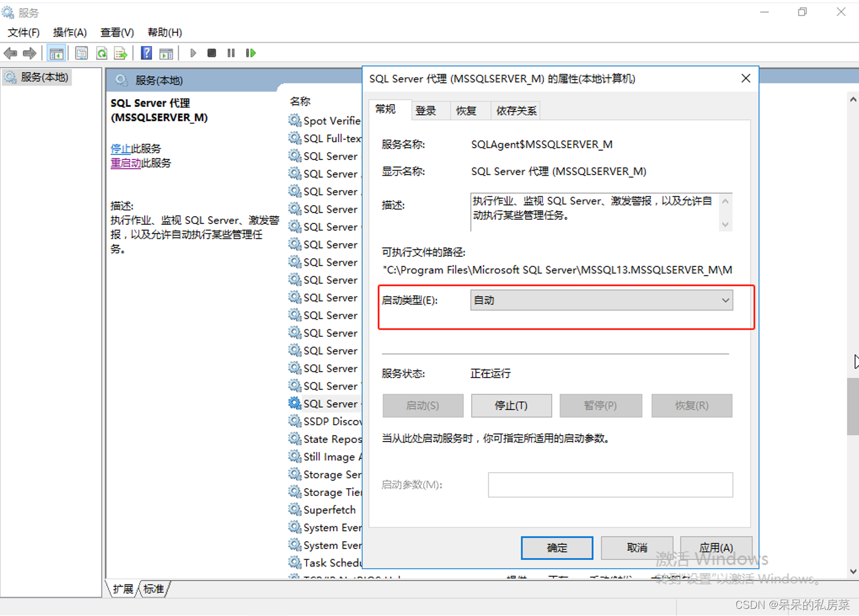Click the green refresh toolbar icon
The width and height of the screenshot is (859, 616).
(x=102, y=53)
